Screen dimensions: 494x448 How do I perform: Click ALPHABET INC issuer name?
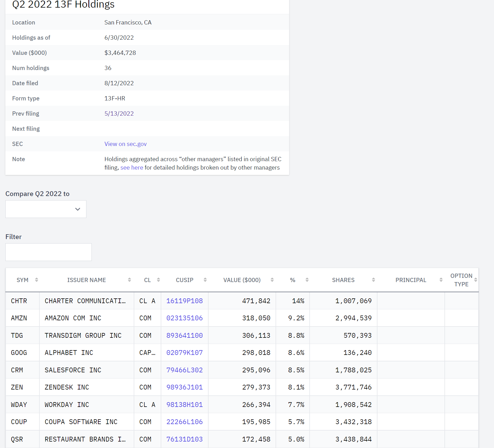click(69, 353)
